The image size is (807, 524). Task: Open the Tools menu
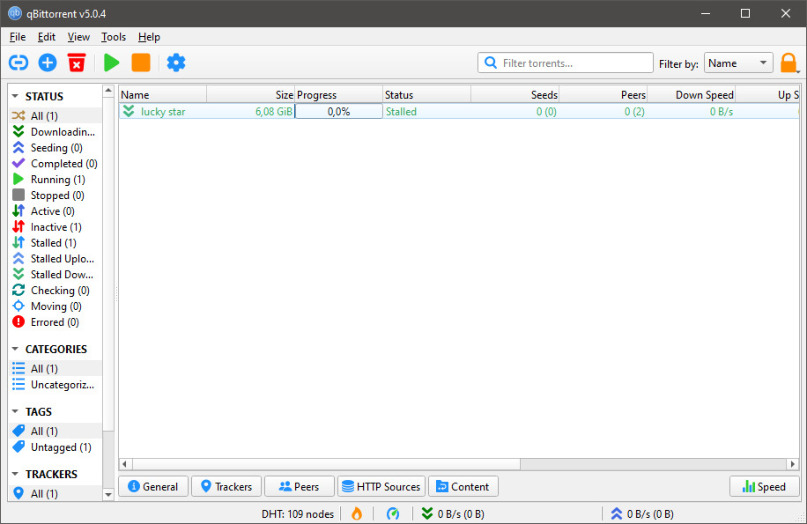tap(113, 37)
